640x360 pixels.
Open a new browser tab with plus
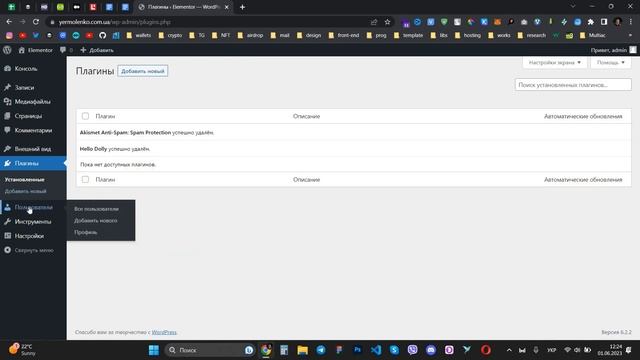tap(242, 7)
